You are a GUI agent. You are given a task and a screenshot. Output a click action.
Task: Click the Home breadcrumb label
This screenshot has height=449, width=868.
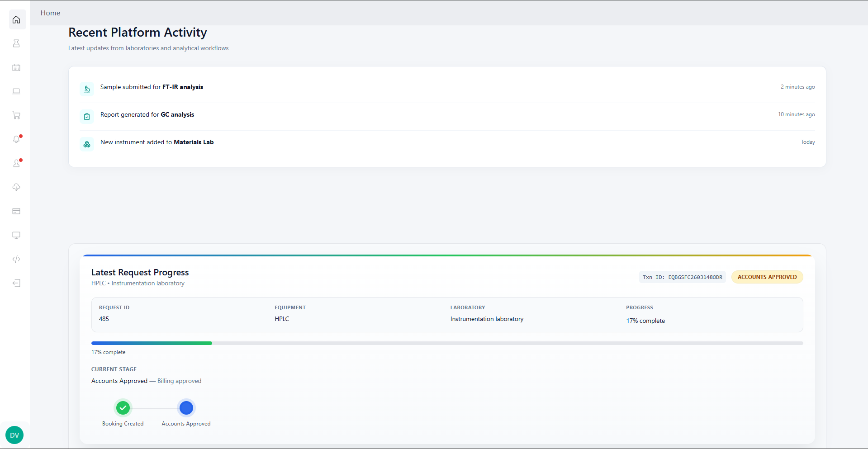[x=50, y=13]
